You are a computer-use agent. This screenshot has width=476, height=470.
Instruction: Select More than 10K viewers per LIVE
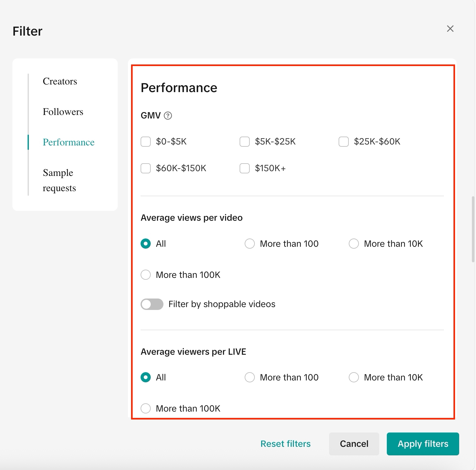tap(354, 378)
